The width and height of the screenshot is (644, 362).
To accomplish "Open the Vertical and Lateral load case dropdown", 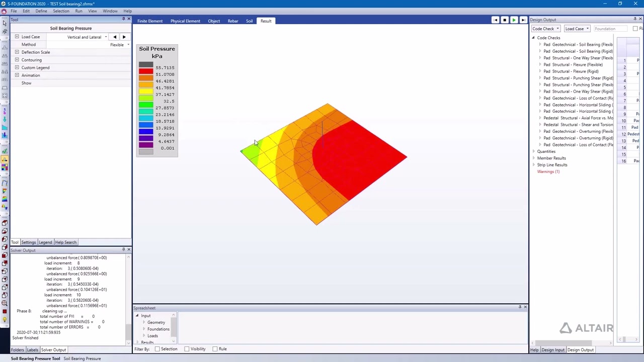I will [106, 37].
